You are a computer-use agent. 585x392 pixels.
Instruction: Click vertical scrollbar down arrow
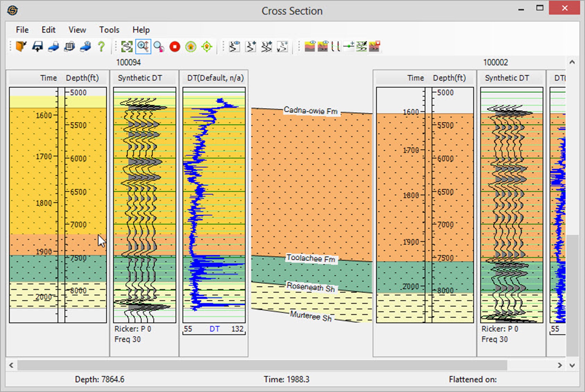[x=572, y=365]
